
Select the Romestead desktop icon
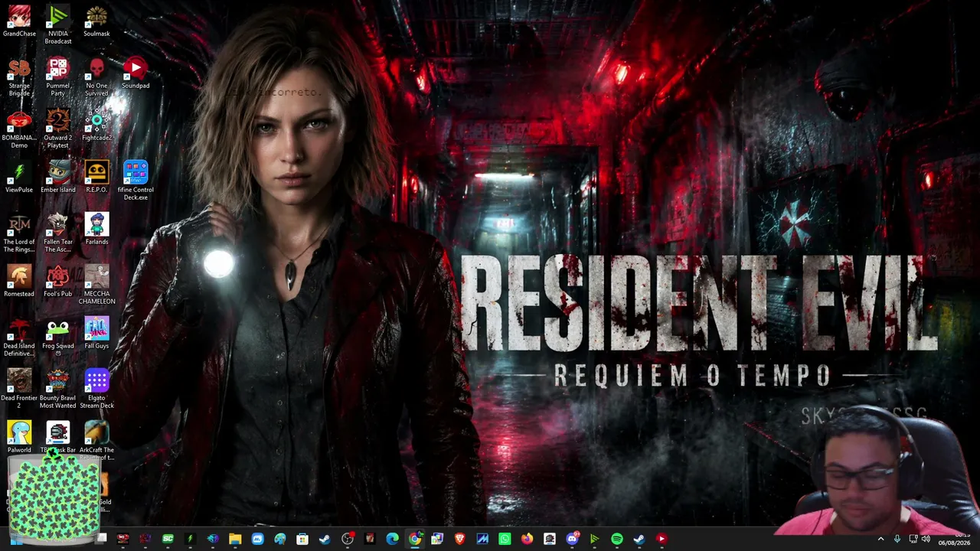point(19,282)
